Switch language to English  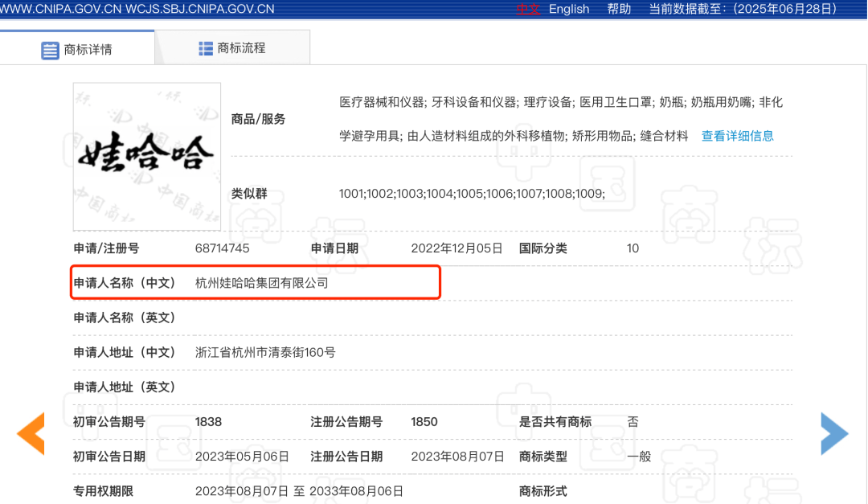569,9
